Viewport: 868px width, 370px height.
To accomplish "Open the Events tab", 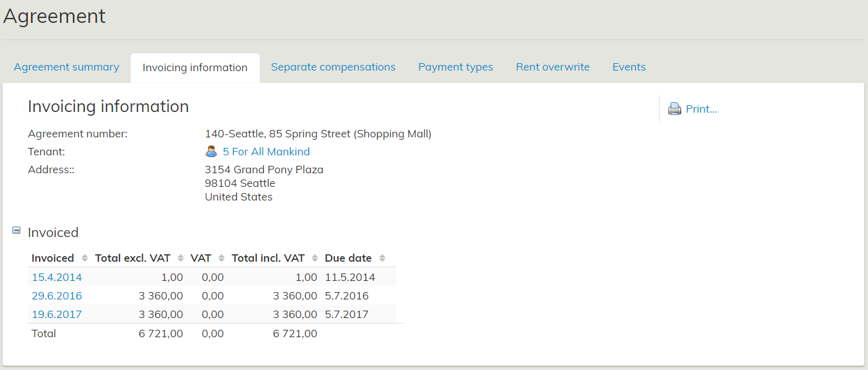I will click(x=629, y=67).
